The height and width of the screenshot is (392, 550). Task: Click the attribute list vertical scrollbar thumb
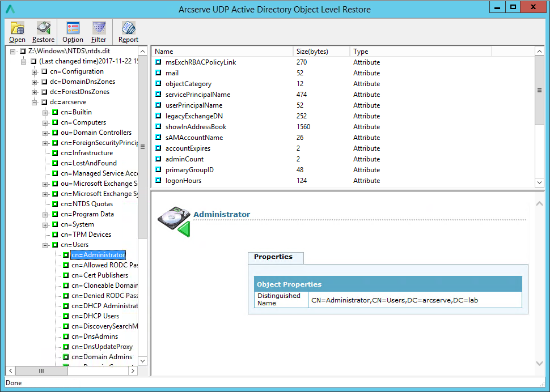click(539, 90)
